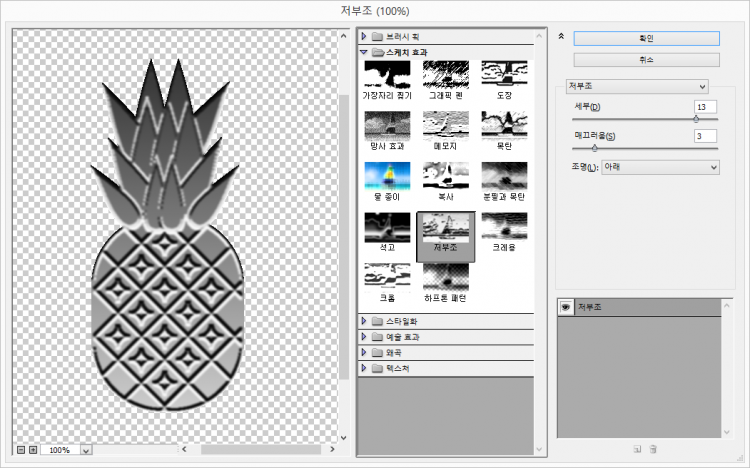
Task: Click the zoom in plus button
Action: tap(33, 450)
